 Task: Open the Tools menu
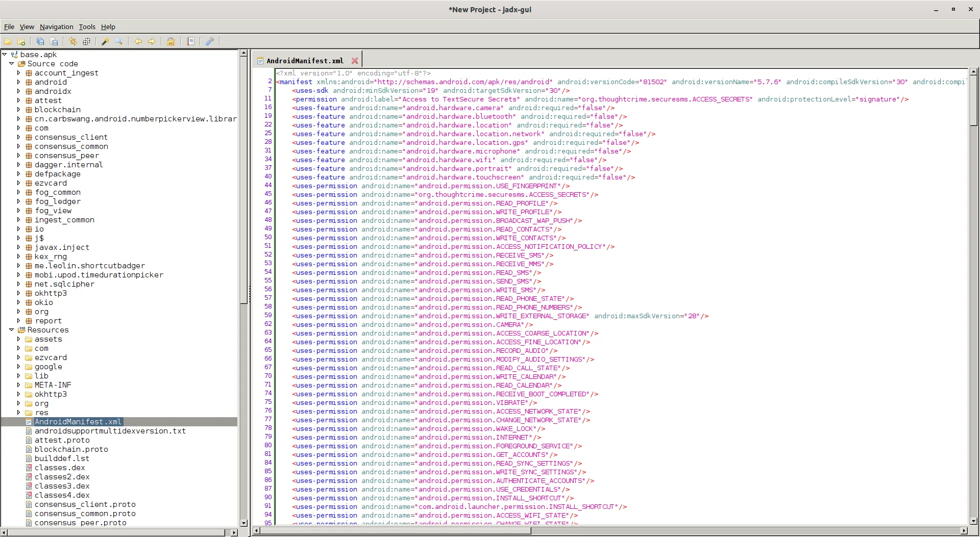tap(87, 27)
